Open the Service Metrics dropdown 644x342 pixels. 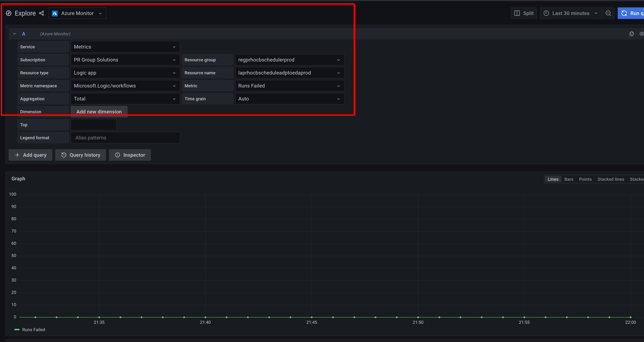(125, 47)
